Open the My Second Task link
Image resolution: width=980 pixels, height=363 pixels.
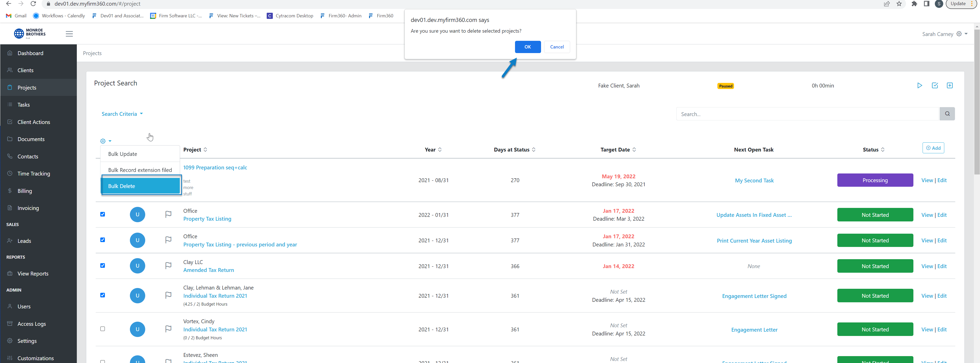coord(754,180)
